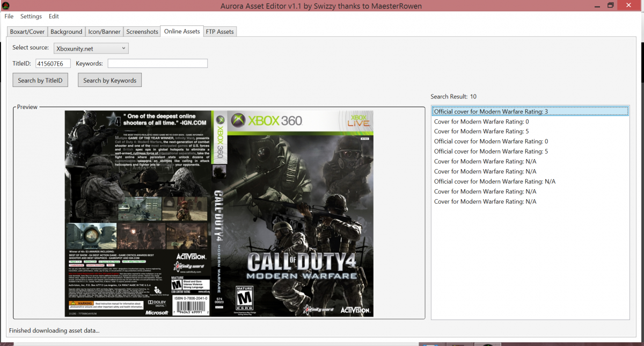Open the Edit menu
This screenshot has height=346, width=644.
tap(54, 17)
